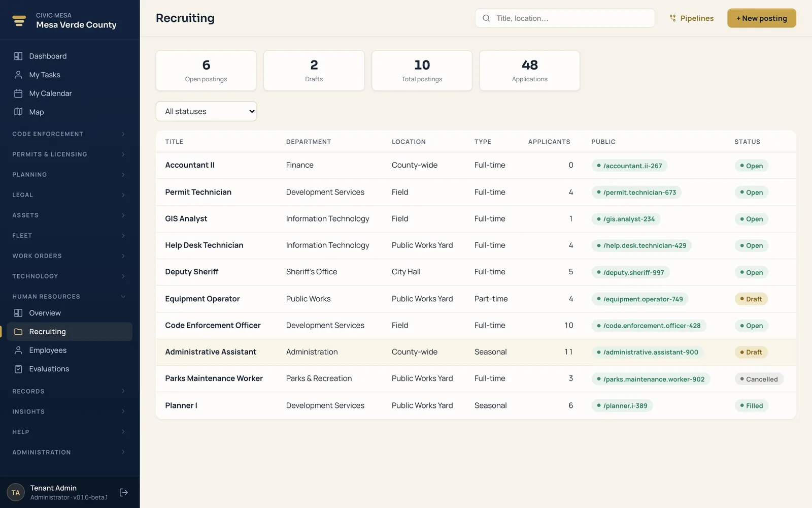The width and height of the screenshot is (812, 508).
Task: Open Dashboard via its sidebar icon
Action: [18, 56]
